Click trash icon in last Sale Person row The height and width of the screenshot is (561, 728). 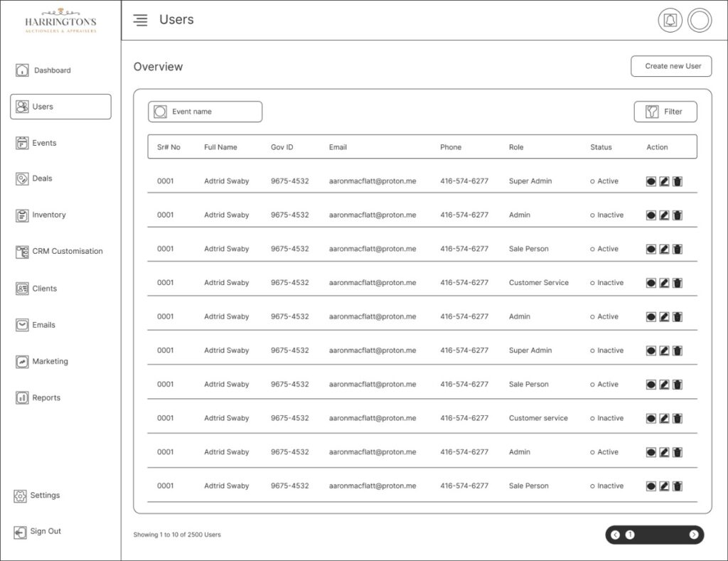click(x=678, y=486)
